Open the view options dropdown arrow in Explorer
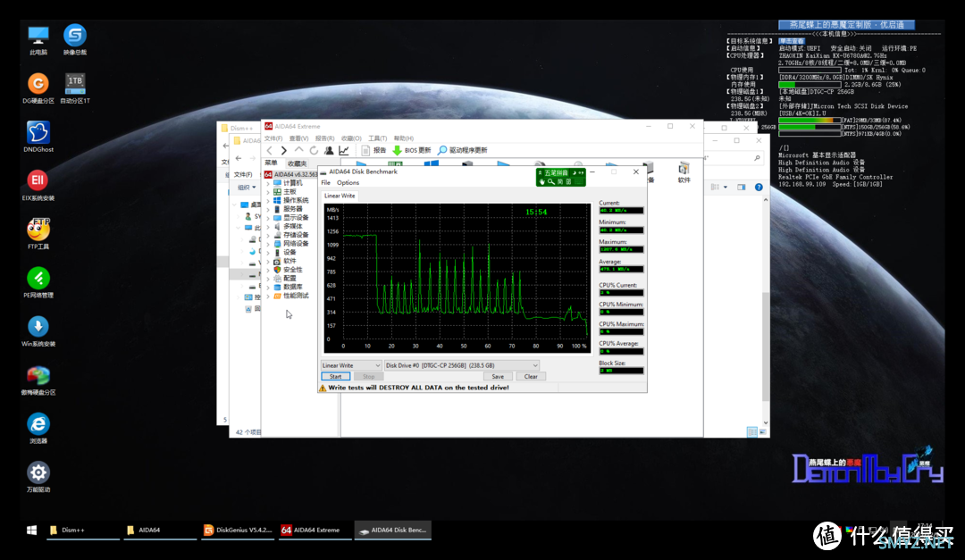The width and height of the screenshot is (965, 560). [x=726, y=187]
